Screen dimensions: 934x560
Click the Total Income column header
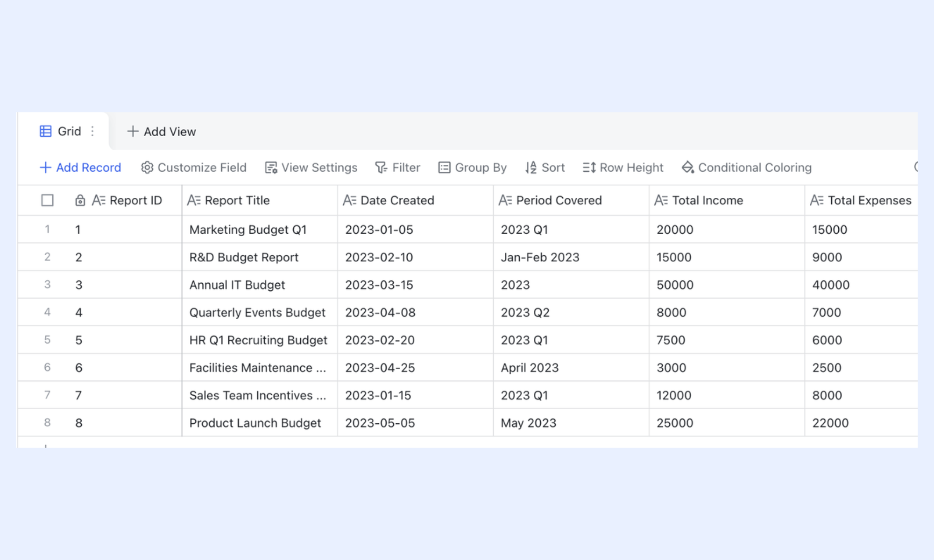click(727, 200)
